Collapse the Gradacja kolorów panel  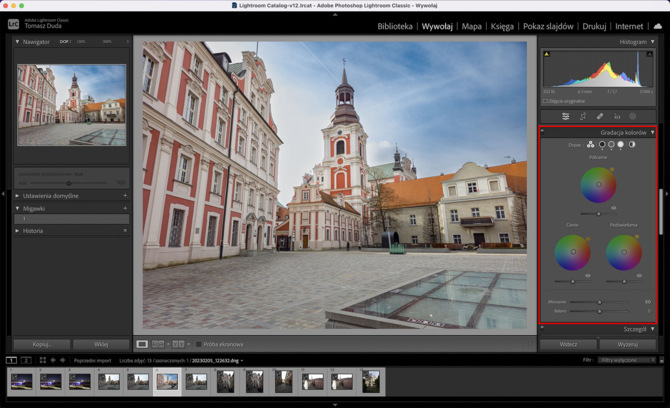[652, 132]
